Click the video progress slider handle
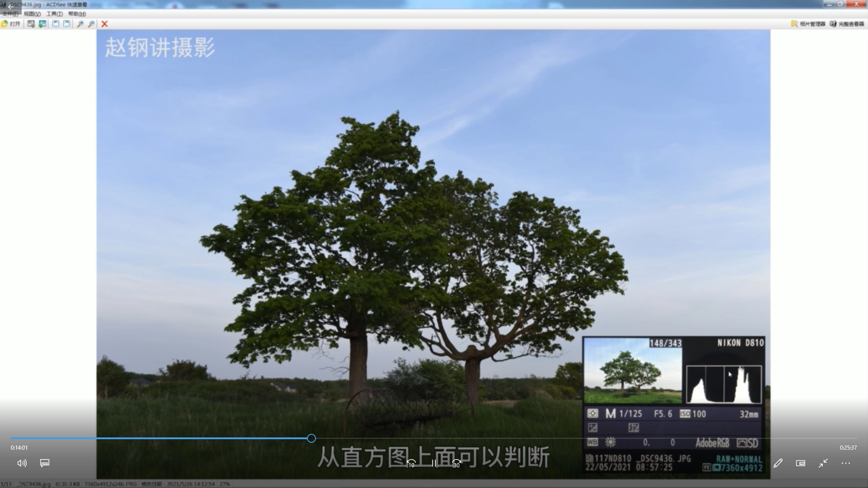Image resolution: width=868 pixels, height=488 pixels. 311,438
